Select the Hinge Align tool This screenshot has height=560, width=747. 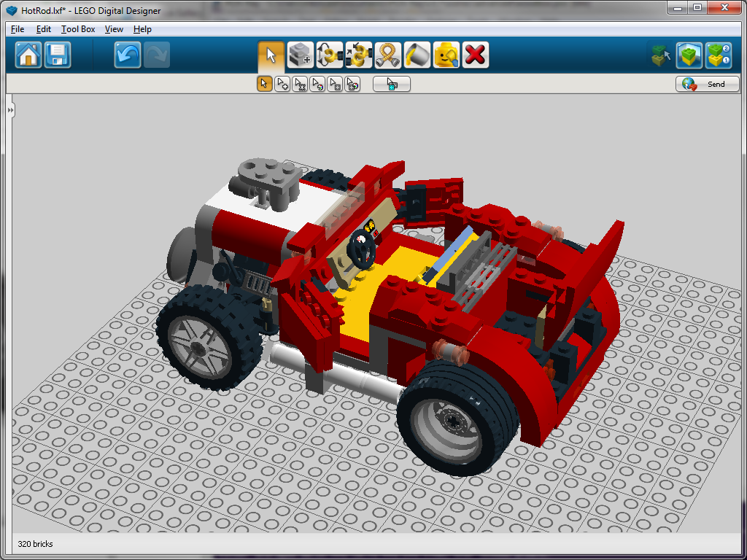(358, 54)
